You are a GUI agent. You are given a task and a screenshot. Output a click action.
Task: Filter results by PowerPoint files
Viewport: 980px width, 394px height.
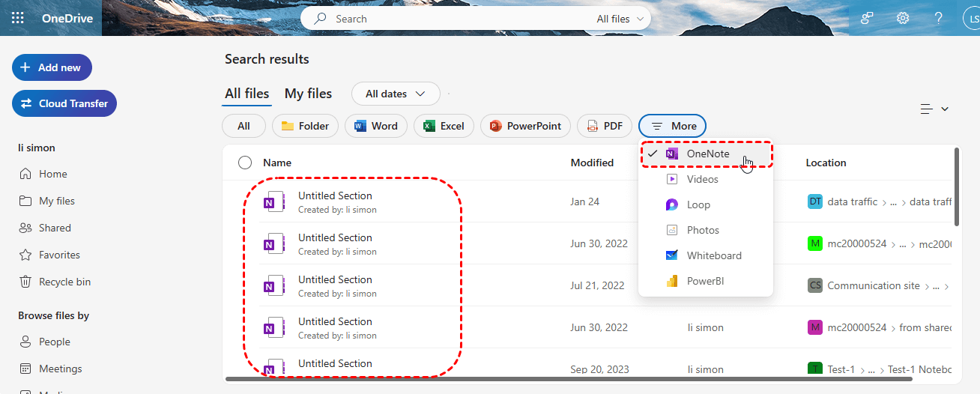tap(526, 126)
